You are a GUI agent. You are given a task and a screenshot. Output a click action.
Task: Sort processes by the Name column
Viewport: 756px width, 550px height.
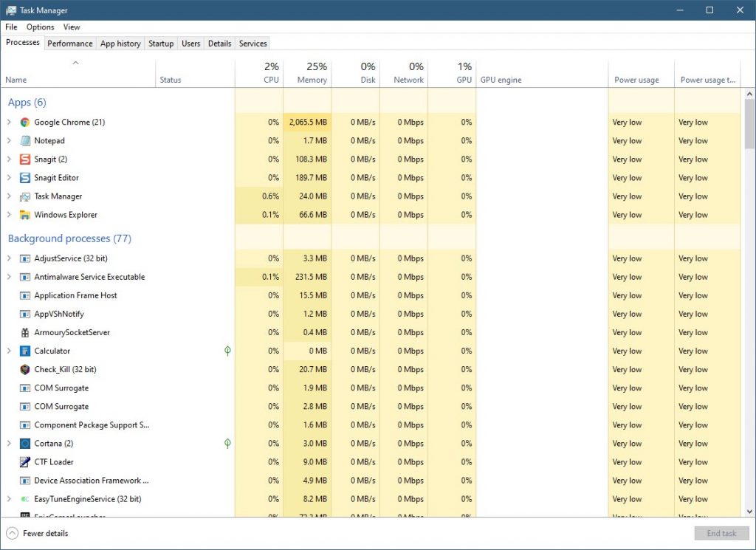pyautogui.click(x=78, y=73)
